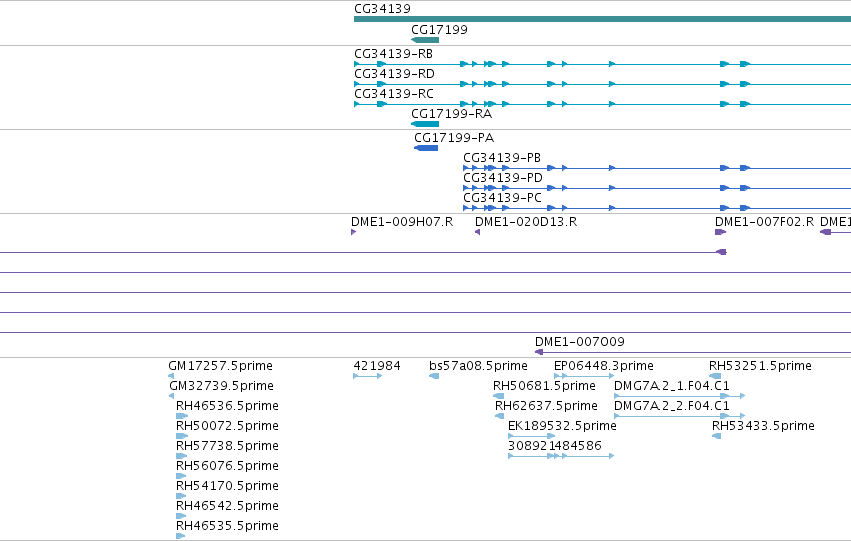Image resolution: width=851 pixels, height=541 pixels.
Task: Select the EP06448.3prime EST feature
Action: (584, 376)
